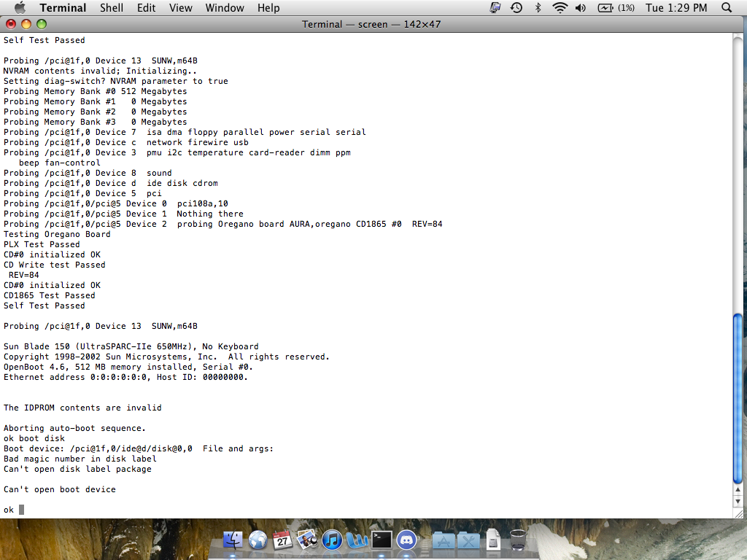Click the Time Machine status icon
This screenshot has height=560, width=747.
(x=516, y=8)
